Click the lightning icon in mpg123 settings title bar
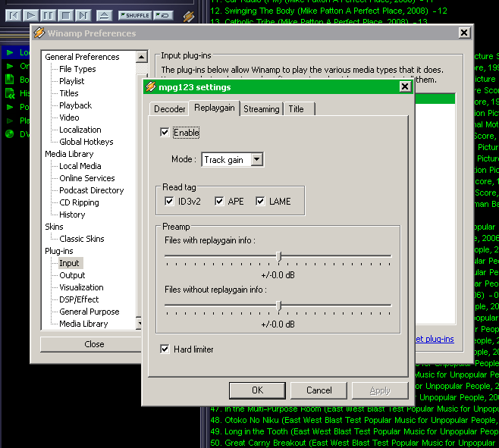 click(150, 86)
